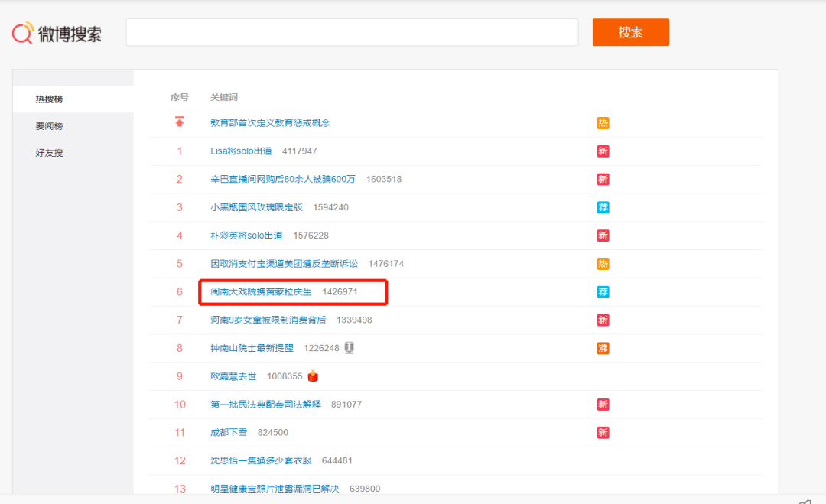Click the 新 badge on Lisa row
The image size is (826, 504).
(x=603, y=151)
